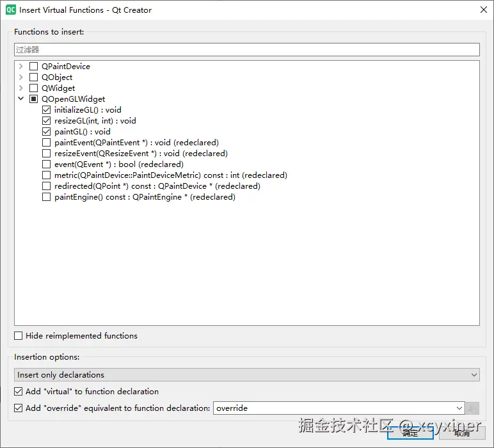
Task: Expand the QWidget tree node
Action: click(20, 88)
